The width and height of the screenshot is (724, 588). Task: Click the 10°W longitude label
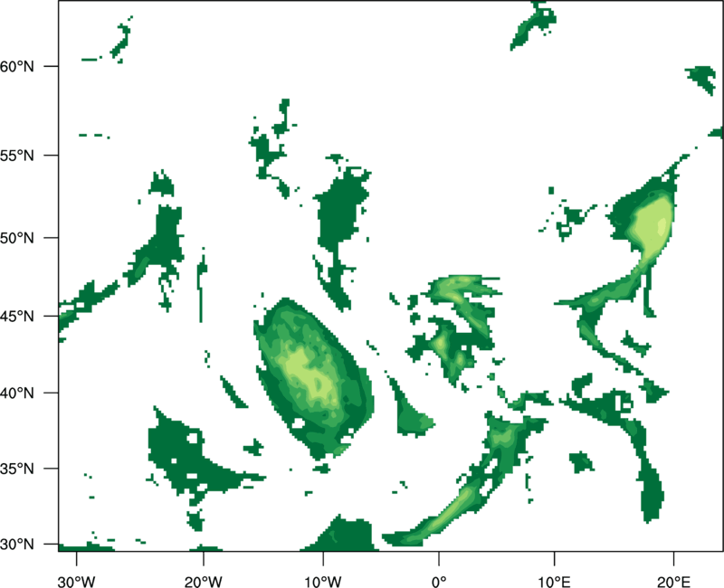click(323, 582)
